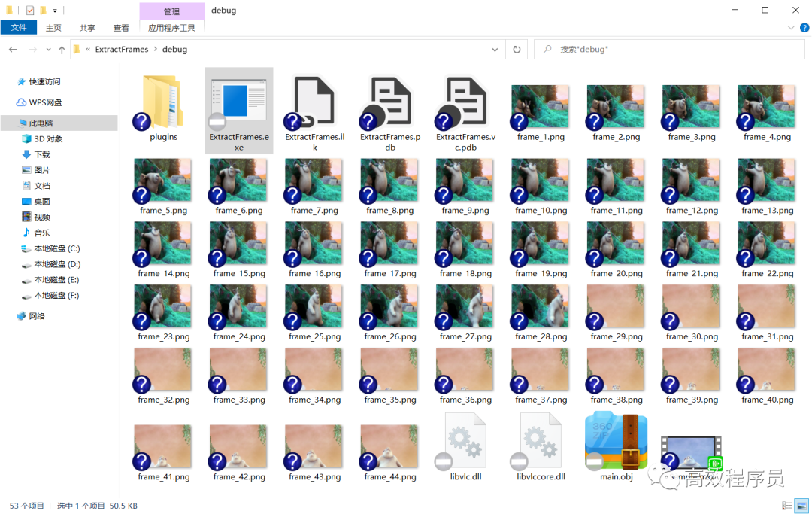The height and width of the screenshot is (514, 812).
Task: Click ExtractFrames in the breadcrumb path
Action: [122, 49]
